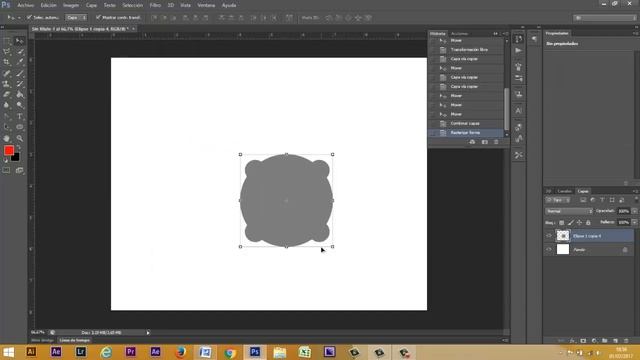Select the Brush tool
This screenshot has height=360, width=640.
point(19,73)
